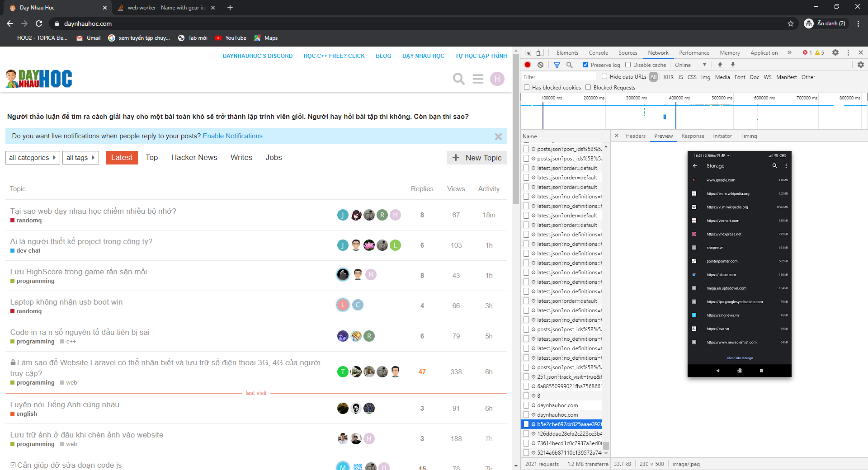Image resolution: width=868 pixels, height=470 pixels.
Task: Close the request details pane
Action: 617,136
